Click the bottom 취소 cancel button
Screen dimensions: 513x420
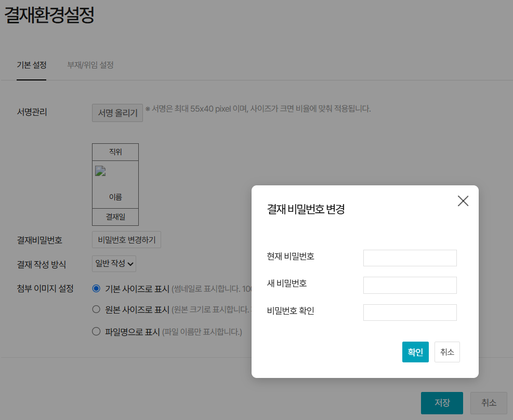tap(488, 403)
